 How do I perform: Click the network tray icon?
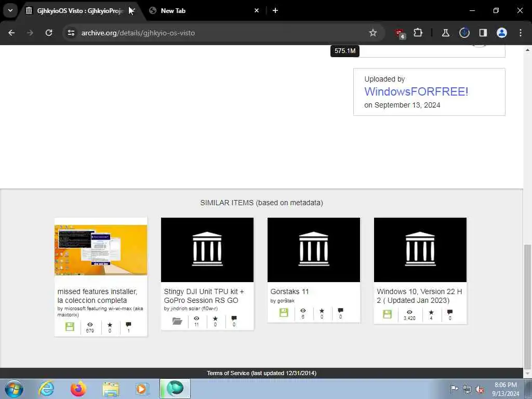point(467,389)
